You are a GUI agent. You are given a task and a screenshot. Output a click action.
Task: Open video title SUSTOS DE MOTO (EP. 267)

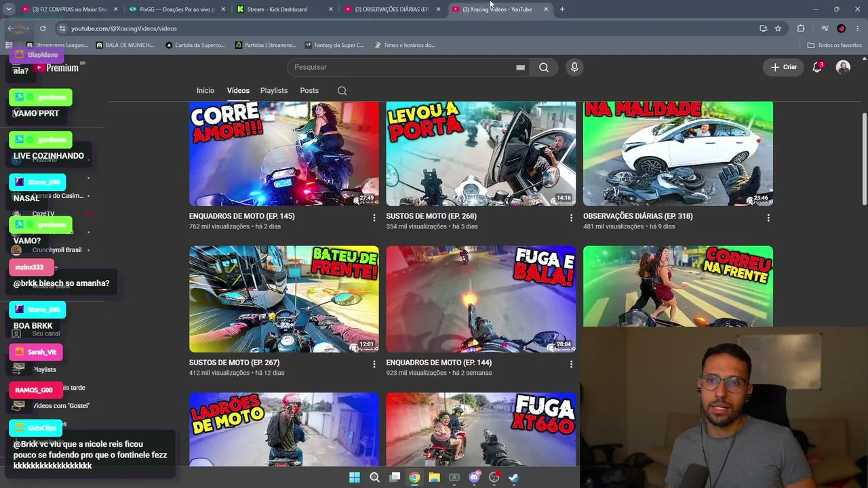point(234,363)
